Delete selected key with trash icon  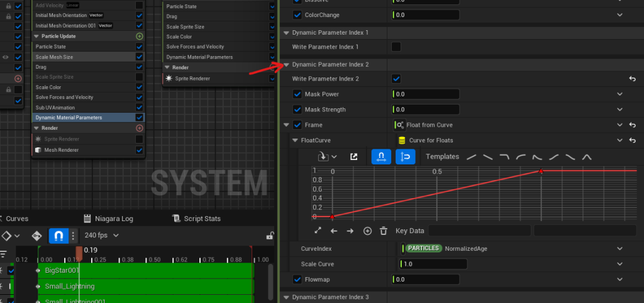(384, 231)
